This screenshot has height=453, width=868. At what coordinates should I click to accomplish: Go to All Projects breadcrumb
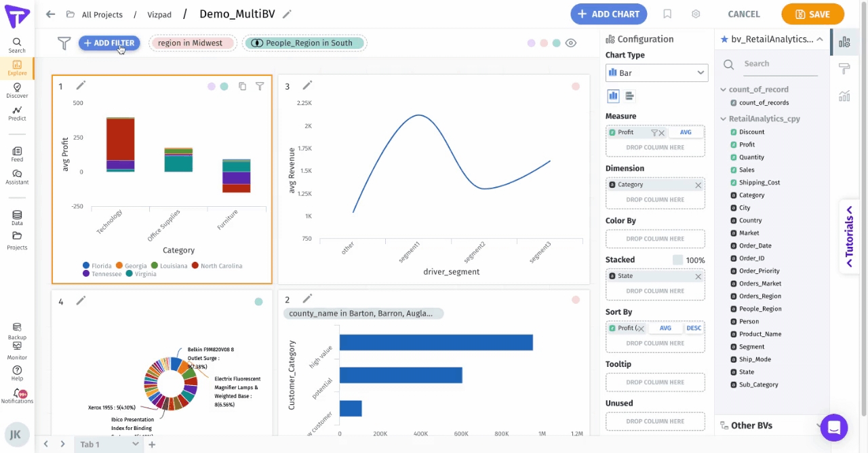coord(102,14)
